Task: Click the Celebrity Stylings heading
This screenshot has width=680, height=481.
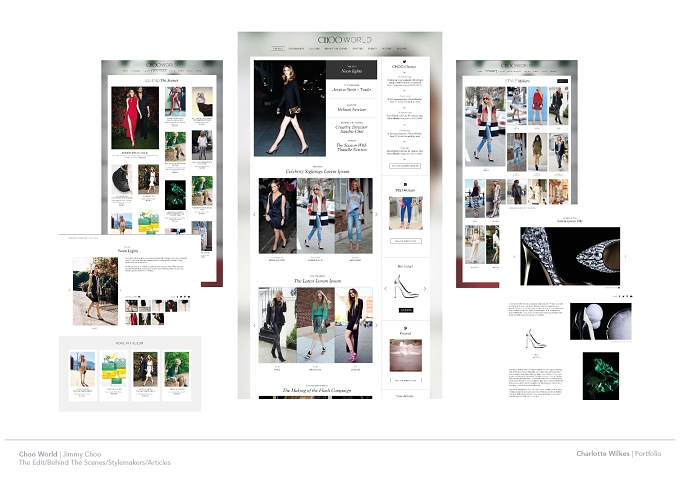Action: (x=317, y=171)
